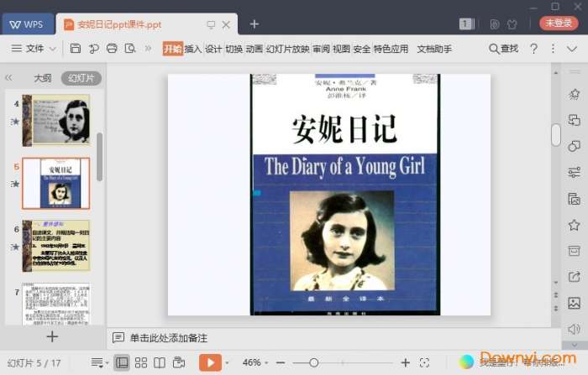Click the zoom in plus button

[x=406, y=362]
